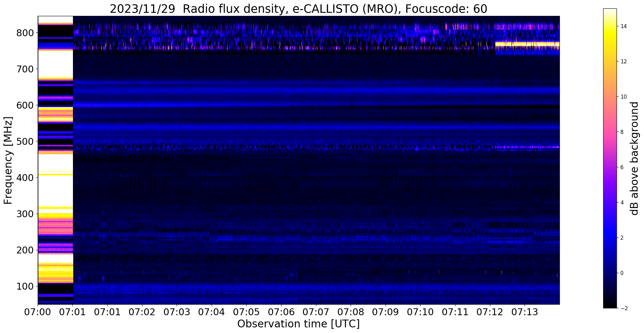The height and width of the screenshot is (333, 644).
Task: Click the 07:05 time tick label
Action: (x=247, y=312)
